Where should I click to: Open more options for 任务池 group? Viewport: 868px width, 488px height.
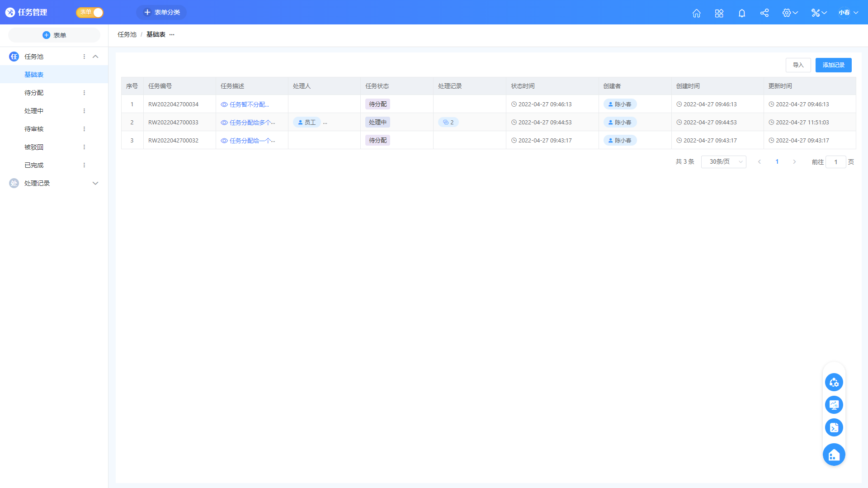[84, 57]
